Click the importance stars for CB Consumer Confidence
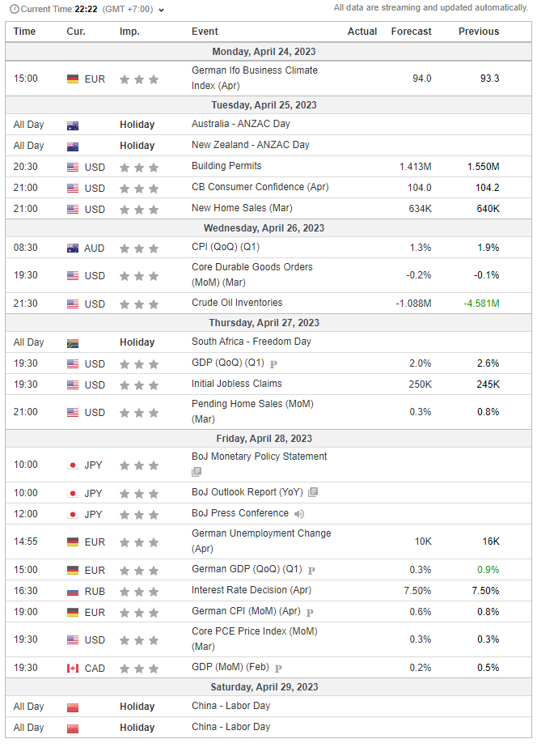Screen dimensions: 537x756 click(x=139, y=189)
